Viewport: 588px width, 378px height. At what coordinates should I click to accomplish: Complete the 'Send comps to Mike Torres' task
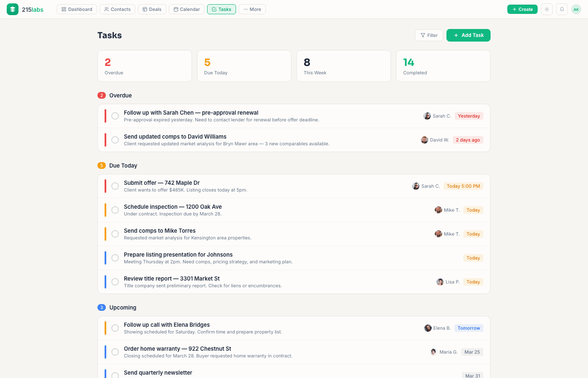[x=115, y=234]
